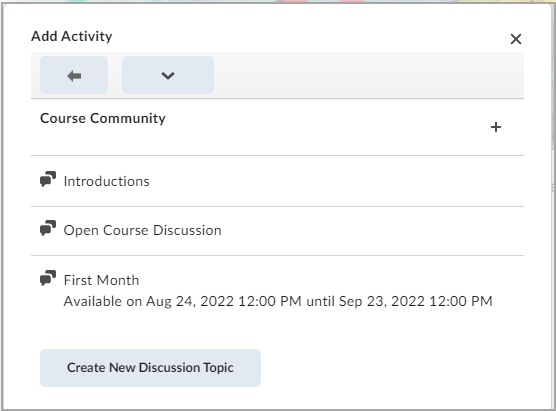Expand the Course Community forum heading
556x411 pixels.
pyautogui.click(x=103, y=118)
